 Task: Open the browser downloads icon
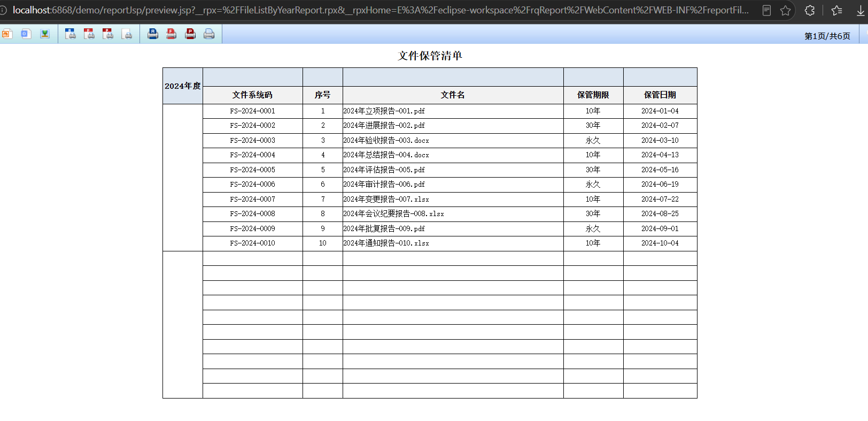pos(861,10)
